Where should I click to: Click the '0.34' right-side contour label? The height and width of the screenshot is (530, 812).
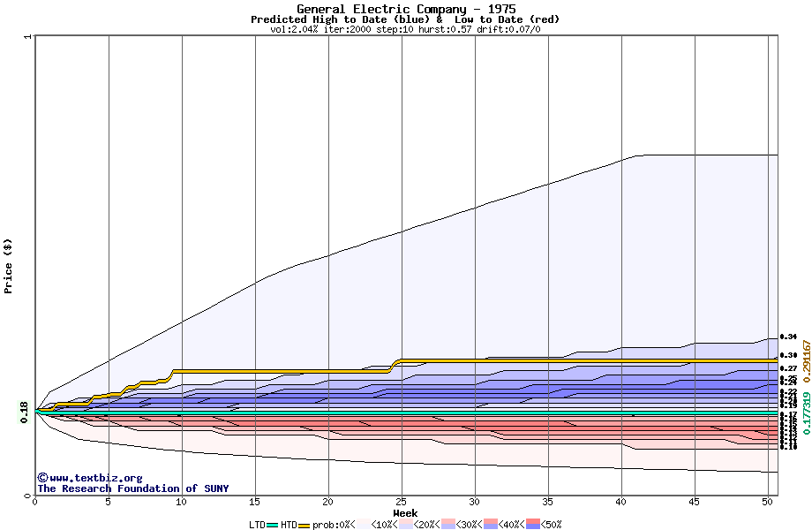pos(788,337)
